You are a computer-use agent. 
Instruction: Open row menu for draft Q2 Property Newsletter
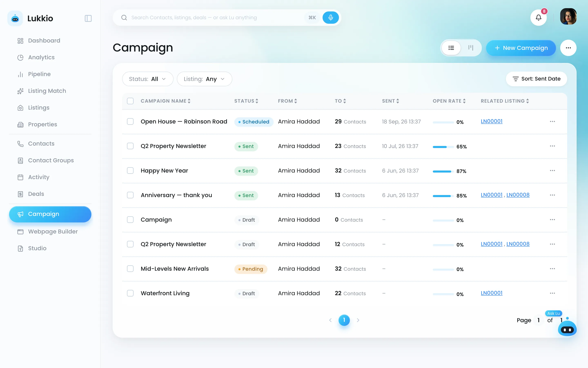point(552,244)
